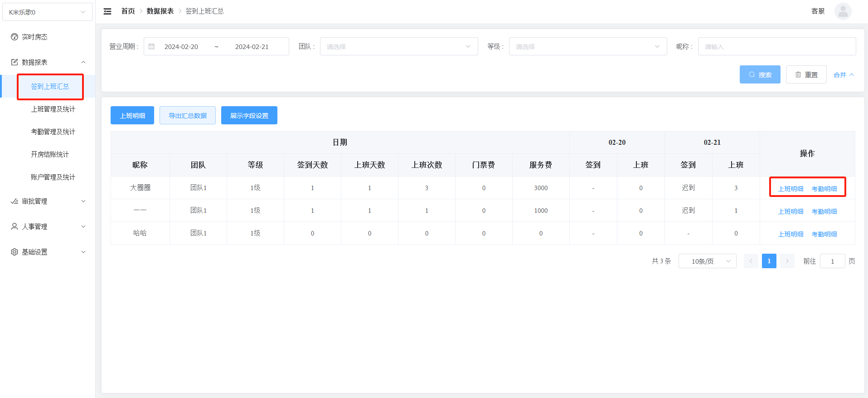This screenshot has height=398, width=868.
Task: Click the 重置 reset button
Action: pos(806,74)
